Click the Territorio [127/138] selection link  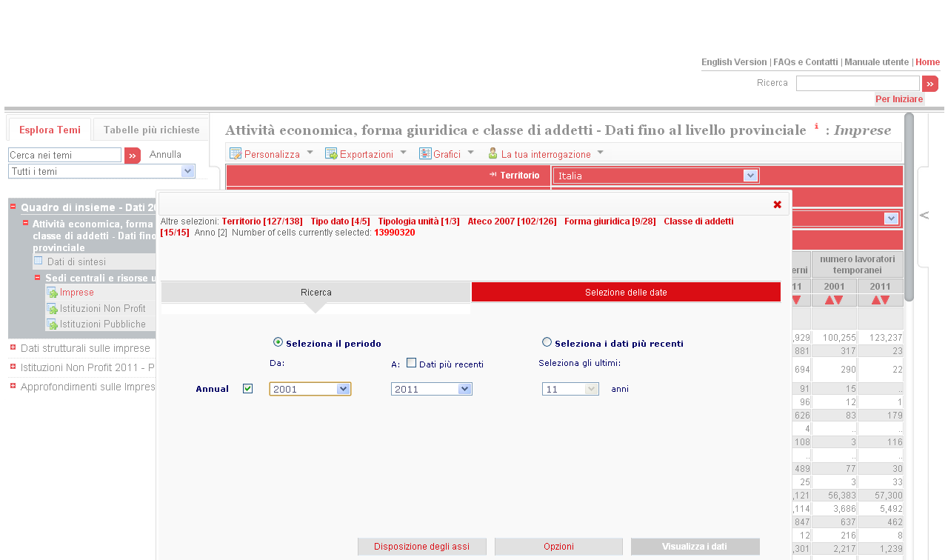262,221
